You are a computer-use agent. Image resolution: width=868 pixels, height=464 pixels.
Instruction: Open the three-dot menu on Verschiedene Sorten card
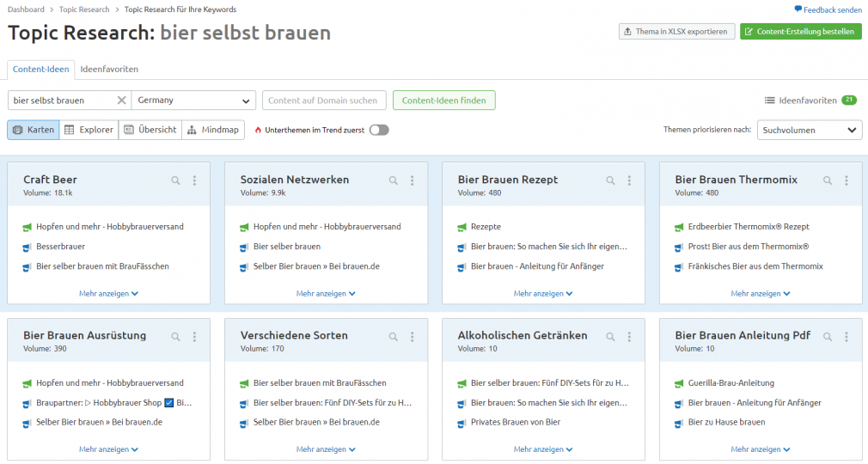412,337
